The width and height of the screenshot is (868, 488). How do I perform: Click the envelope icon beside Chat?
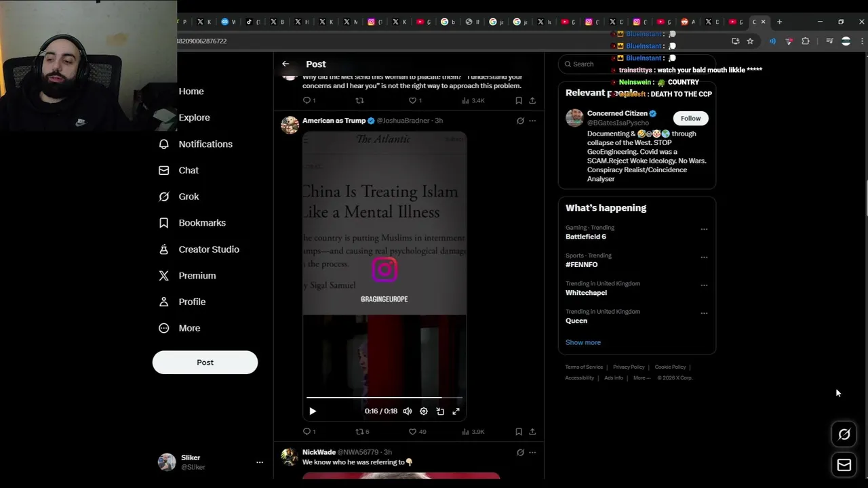163,170
